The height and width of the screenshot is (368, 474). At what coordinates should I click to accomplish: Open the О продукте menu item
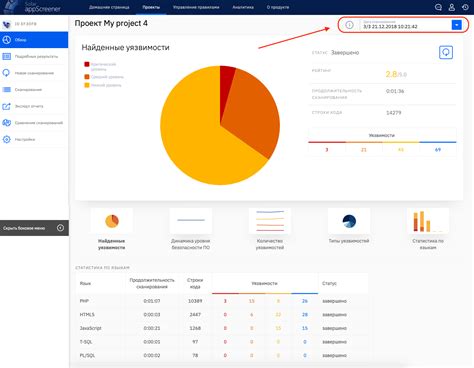[278, 7]
